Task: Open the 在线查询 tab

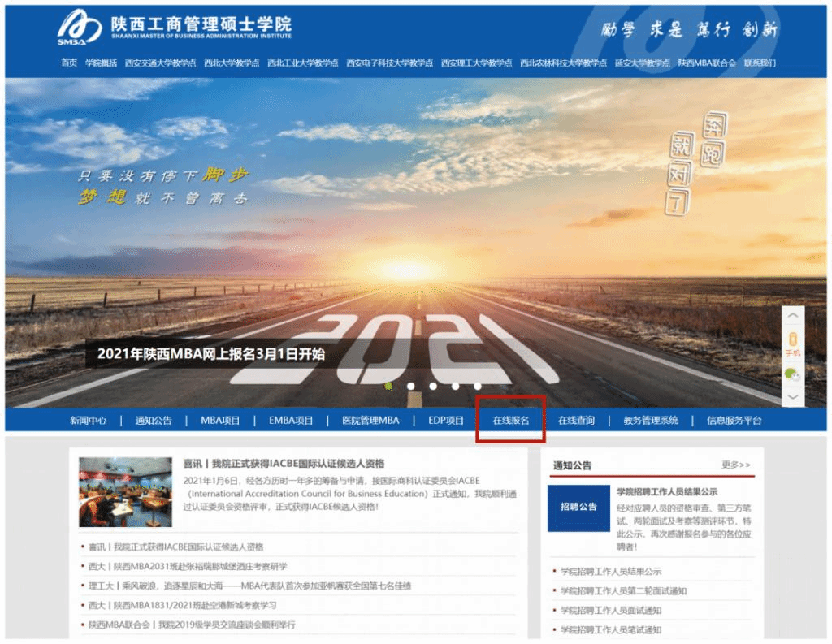Action: (x=576, y=421)
